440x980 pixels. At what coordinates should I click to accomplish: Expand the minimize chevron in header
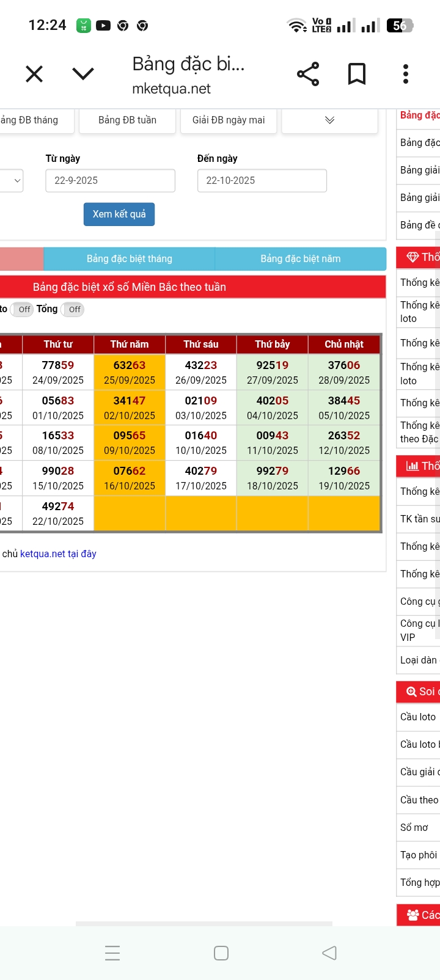click(x=83, y=75)
